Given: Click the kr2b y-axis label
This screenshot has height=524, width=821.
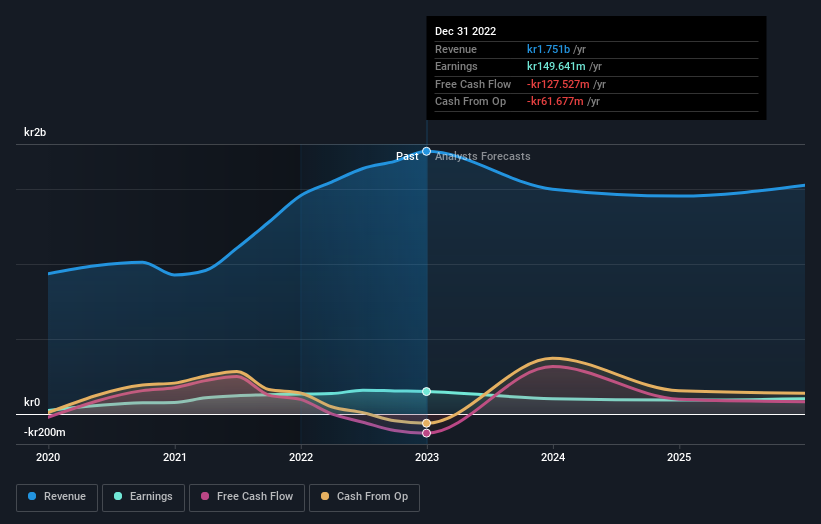Looking at the screenshot, I should (35, 132).
